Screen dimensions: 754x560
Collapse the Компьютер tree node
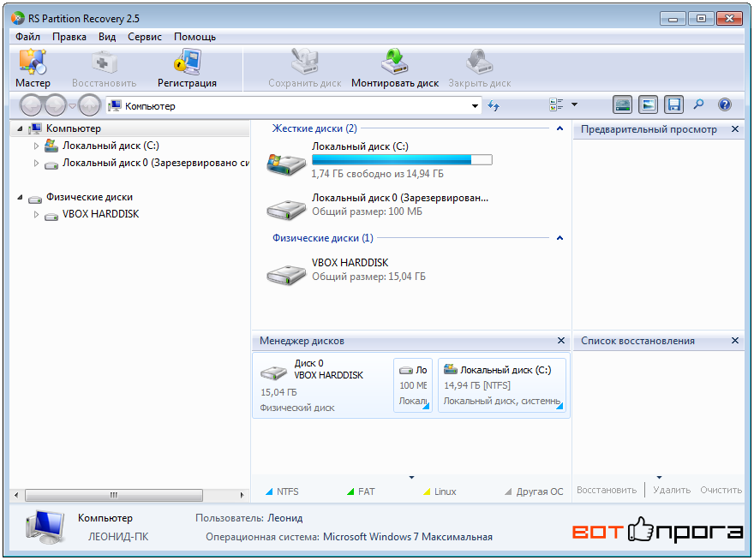(x=20, y=128)
